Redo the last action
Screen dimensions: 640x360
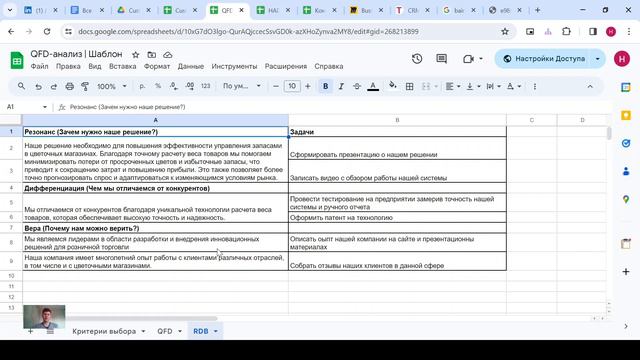(x=53, y=87)
